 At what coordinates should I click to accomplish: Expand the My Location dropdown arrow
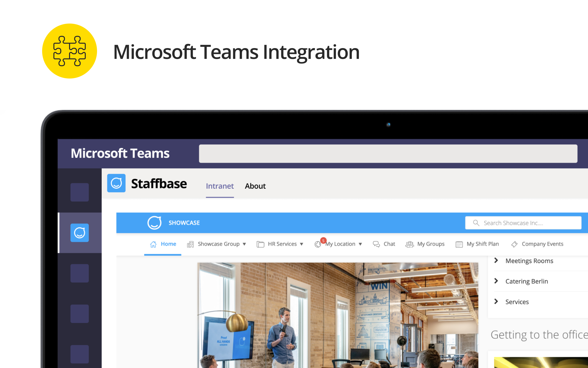tap(360, 244)
